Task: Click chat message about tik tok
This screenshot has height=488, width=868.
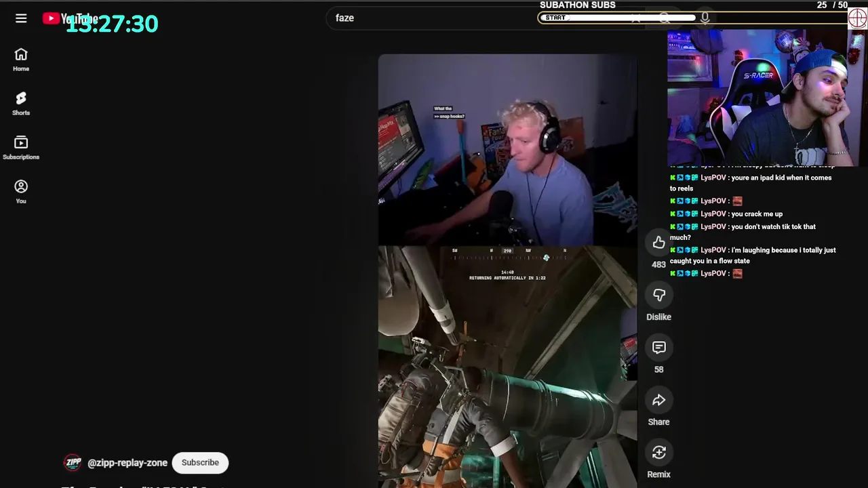Action: [743, 232]
